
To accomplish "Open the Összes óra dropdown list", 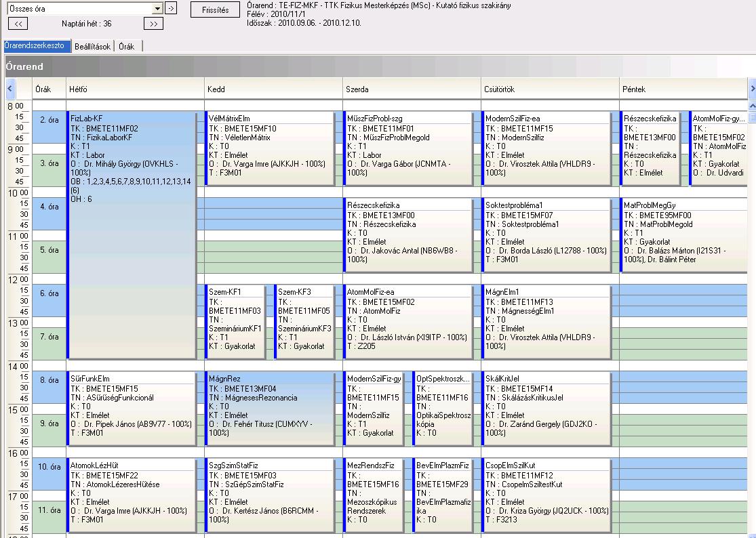I will (157, 9).
